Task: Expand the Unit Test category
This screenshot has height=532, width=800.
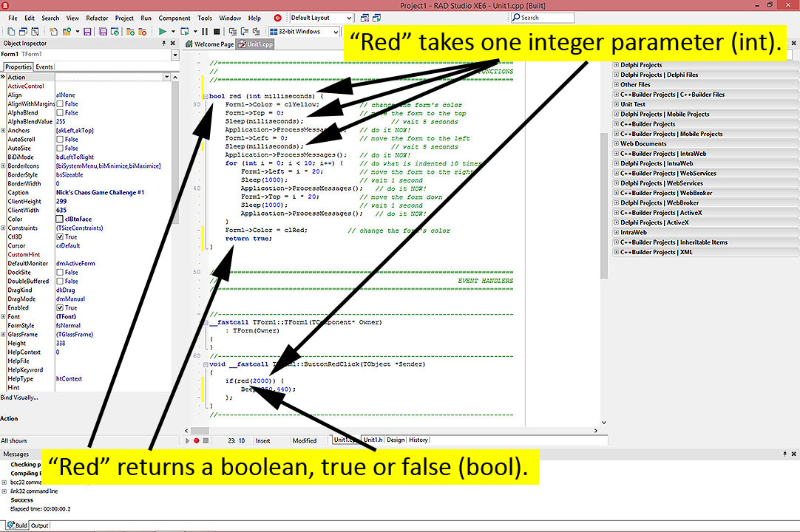Action: (617, 104)
